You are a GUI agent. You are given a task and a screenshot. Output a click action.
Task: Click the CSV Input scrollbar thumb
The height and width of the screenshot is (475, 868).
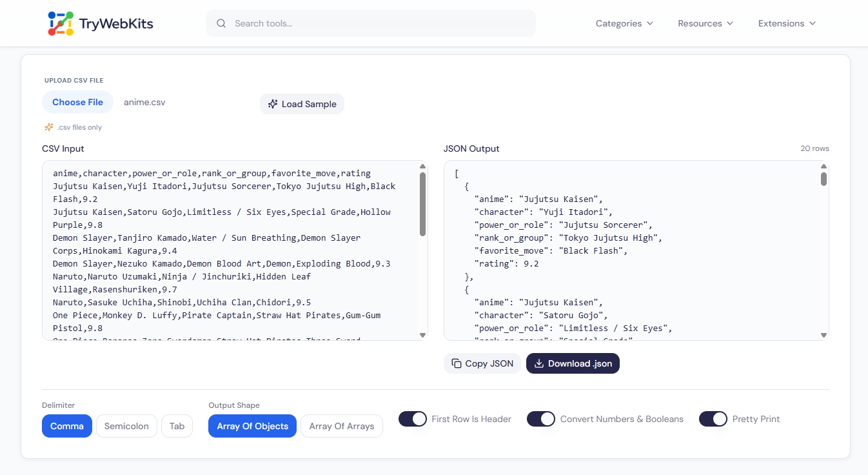(x=423, y=204)
